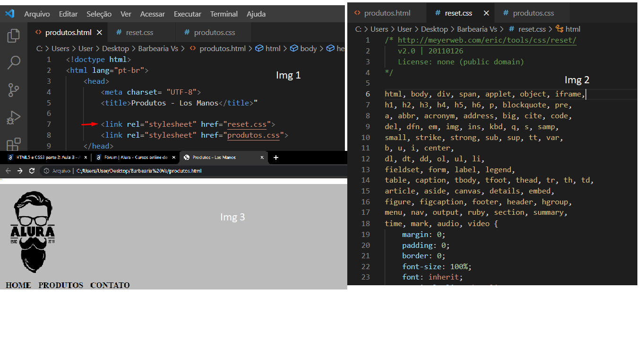Expand produtos.html breadcrumb in left editor
The width and height of the screenshot is (644, 342).
click(223, 48)
